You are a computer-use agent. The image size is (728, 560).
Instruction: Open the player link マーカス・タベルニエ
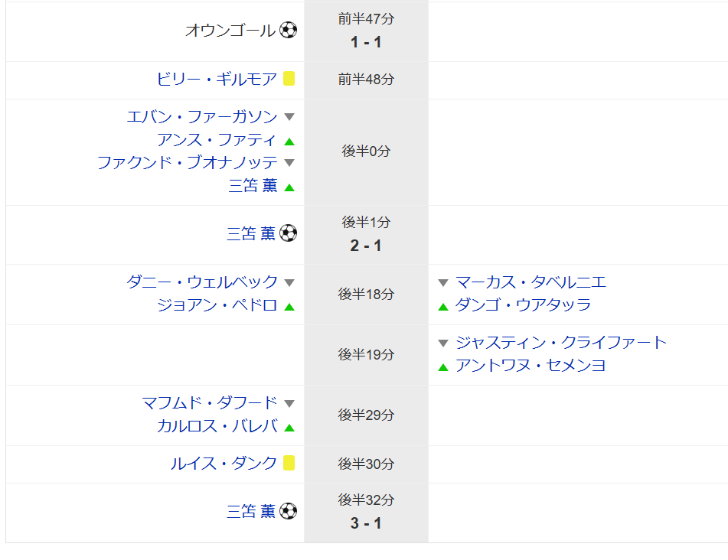coord(530,282)
